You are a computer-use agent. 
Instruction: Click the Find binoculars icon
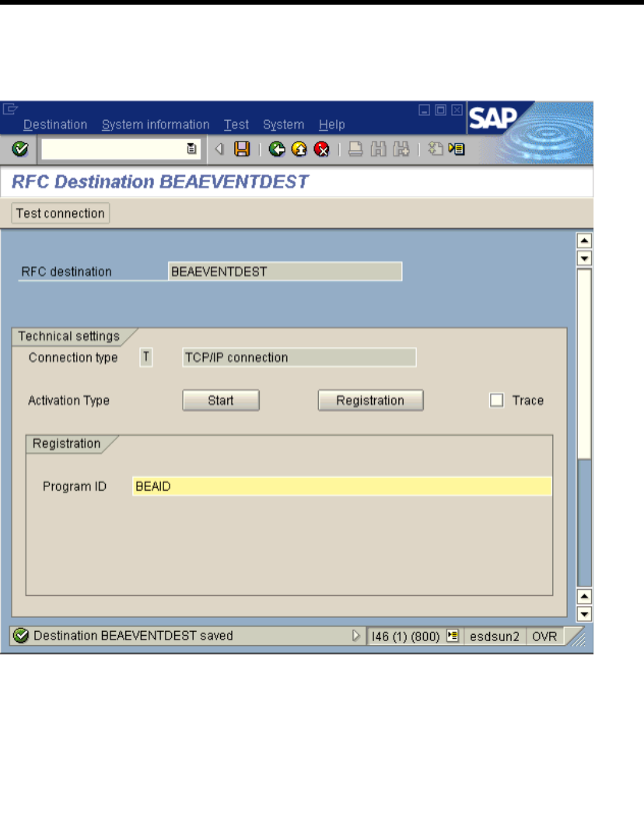click(x=378, y=149)
